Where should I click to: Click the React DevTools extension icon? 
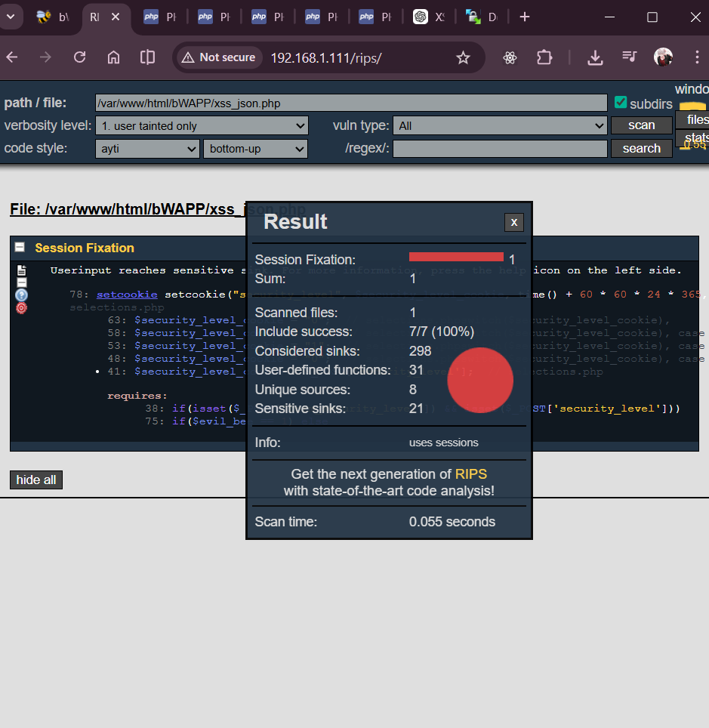pyautogui.click(x=510, y=58)
